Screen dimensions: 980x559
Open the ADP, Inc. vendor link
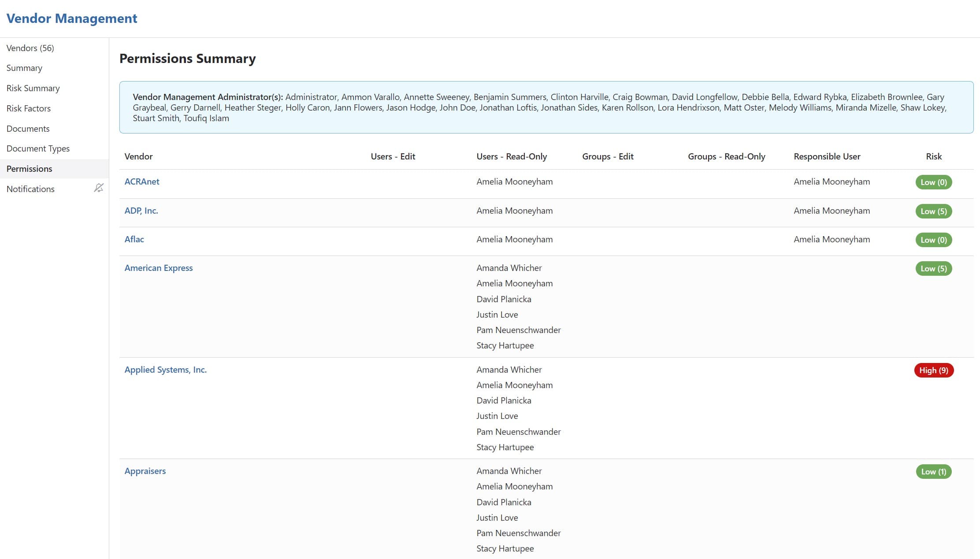click(x=141, y=211)
